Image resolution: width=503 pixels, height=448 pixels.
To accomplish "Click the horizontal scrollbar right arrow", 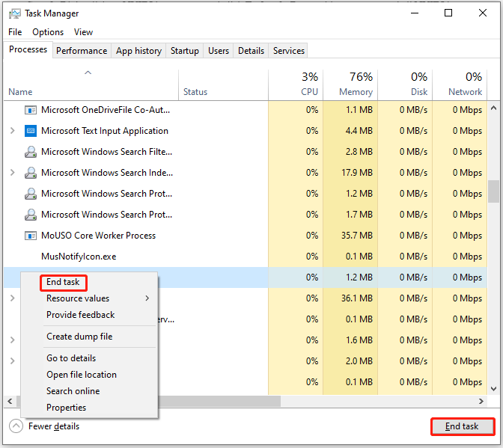I will pos(481,401).
